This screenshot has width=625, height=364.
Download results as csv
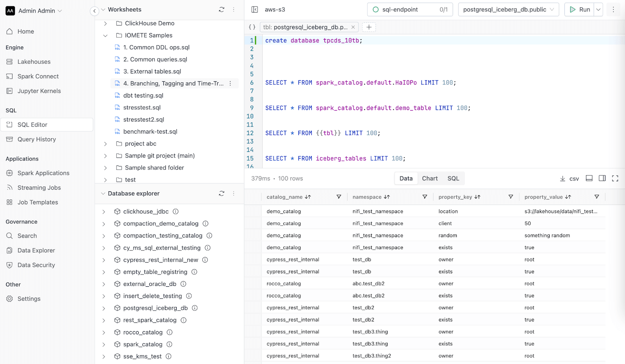click(x=569, y=178)
